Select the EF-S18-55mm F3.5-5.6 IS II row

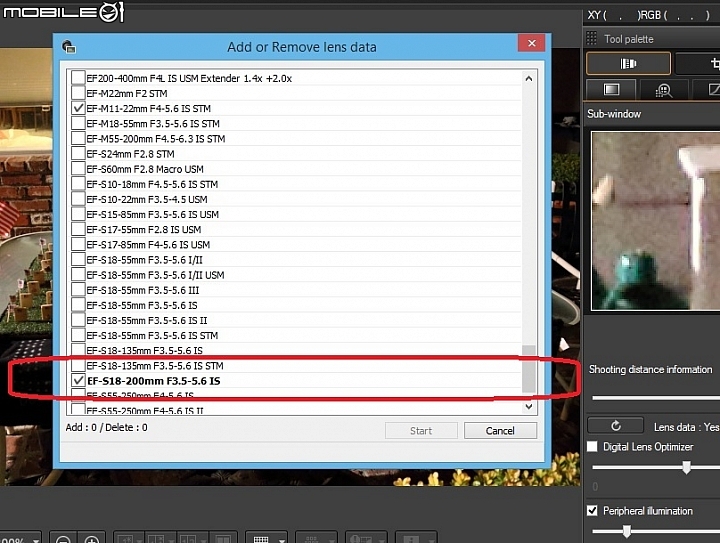tap(296, 320)
